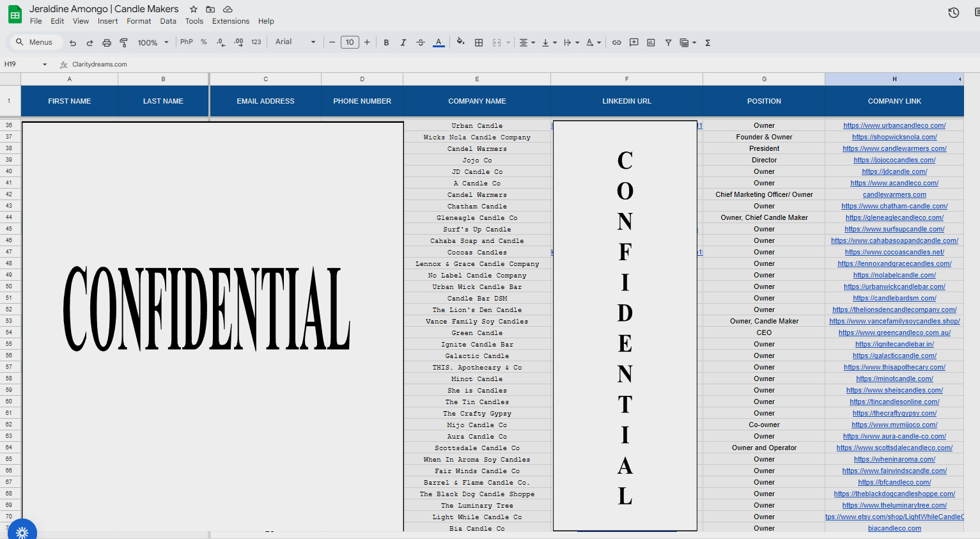Open the Extensions menu

231,21
